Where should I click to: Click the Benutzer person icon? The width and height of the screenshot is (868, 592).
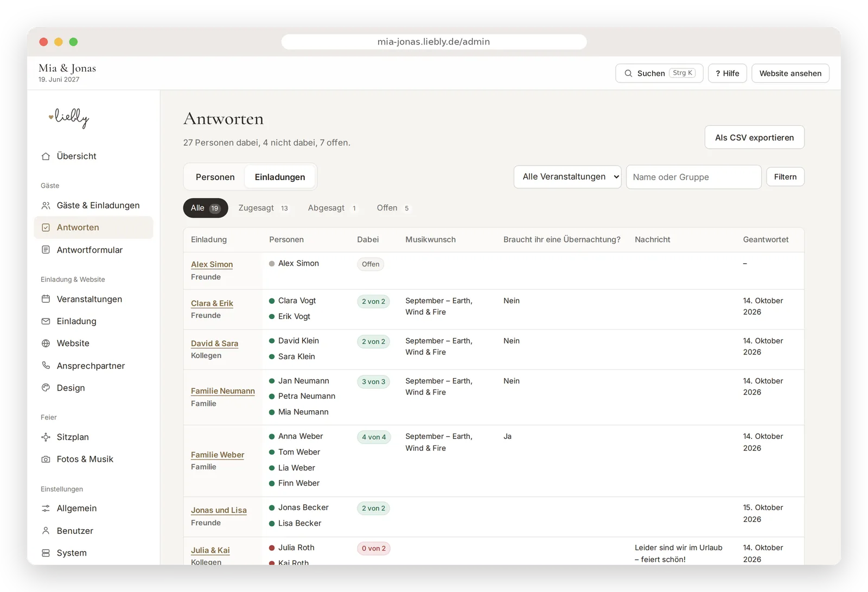point(46,531)
